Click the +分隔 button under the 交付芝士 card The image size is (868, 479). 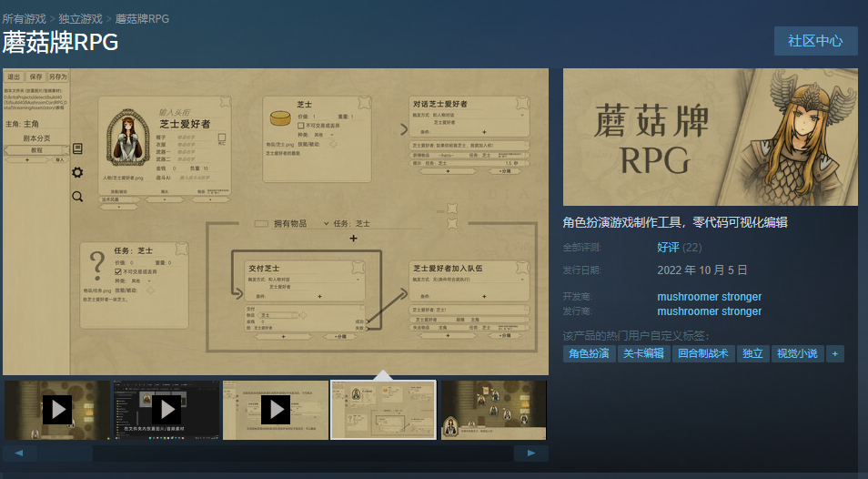click(340, 336)
